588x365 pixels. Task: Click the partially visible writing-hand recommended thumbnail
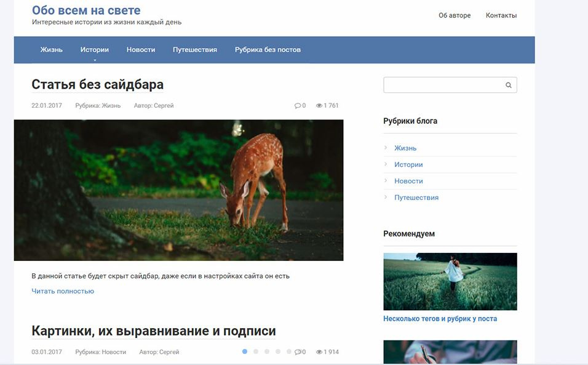pos(450,352)
